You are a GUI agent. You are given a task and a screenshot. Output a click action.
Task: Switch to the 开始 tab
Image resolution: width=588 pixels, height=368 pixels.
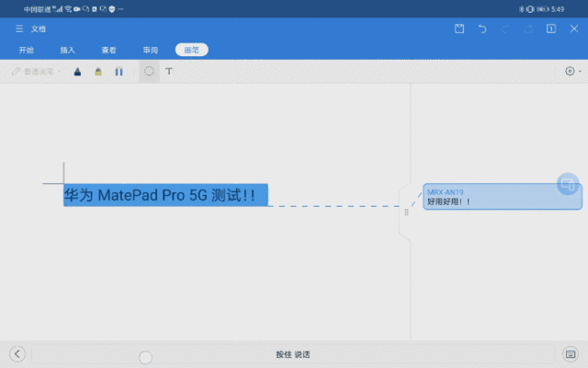(27, 50)
